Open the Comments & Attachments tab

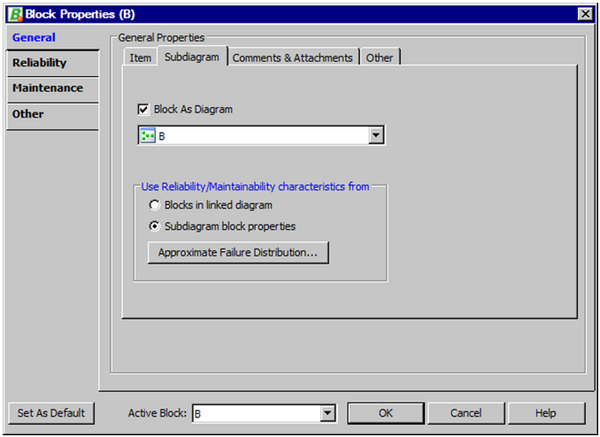(x=293, y=58)
